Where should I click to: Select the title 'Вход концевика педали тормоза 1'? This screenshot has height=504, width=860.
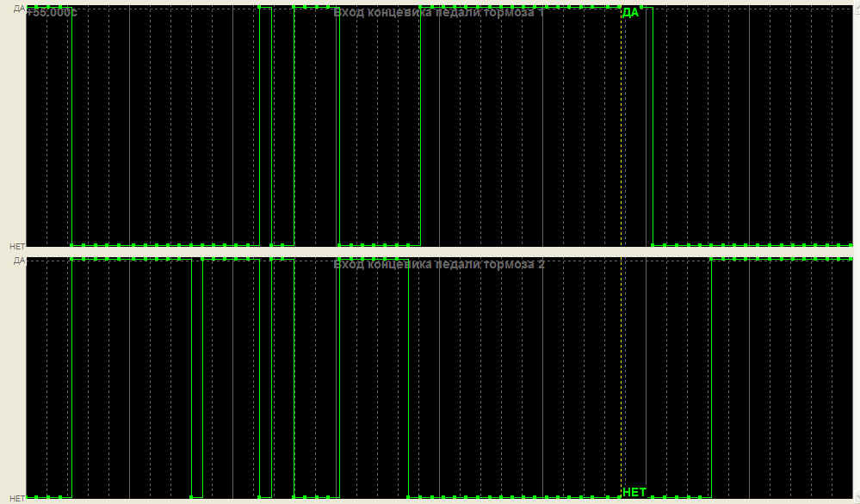(x=438, y=13)
